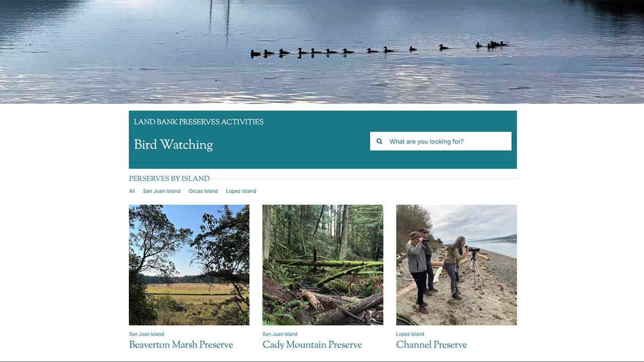Click the Perserves By Island heading
Image resolution: width=644 pixels, height=362 pixels.
click(x=169, y=178)
